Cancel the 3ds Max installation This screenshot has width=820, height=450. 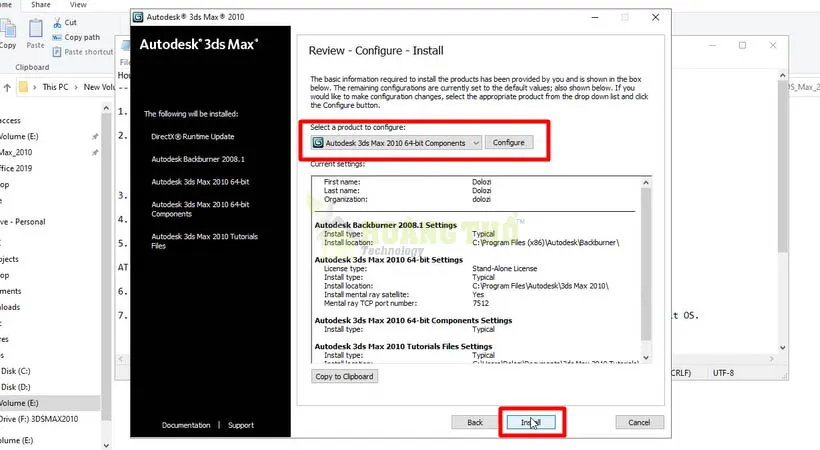point(639,422)
